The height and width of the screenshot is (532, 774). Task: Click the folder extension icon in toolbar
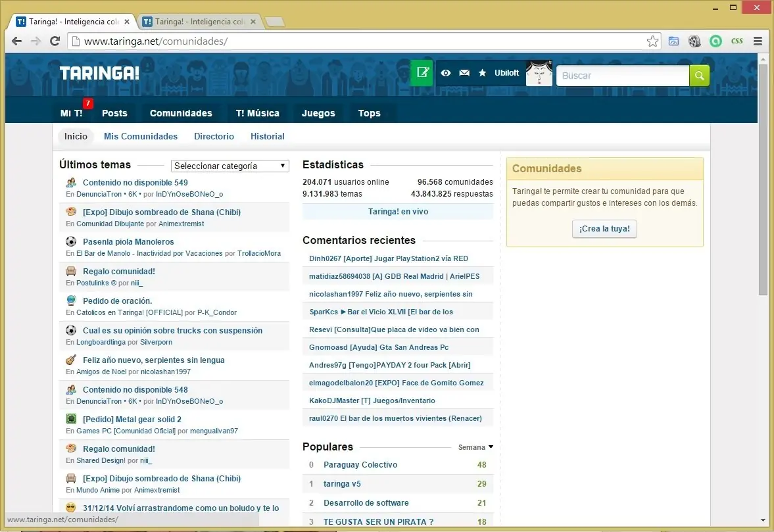674,41
